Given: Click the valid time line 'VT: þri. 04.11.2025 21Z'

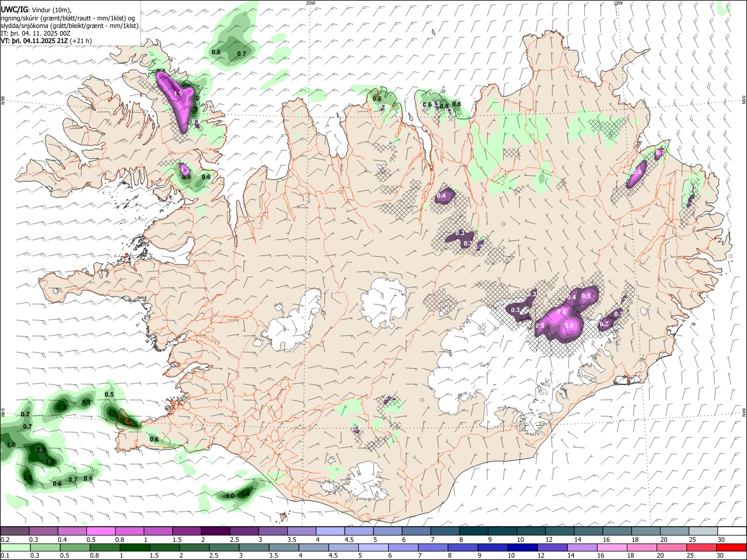Looking at the screenshot, I should [x=34, y=41].
